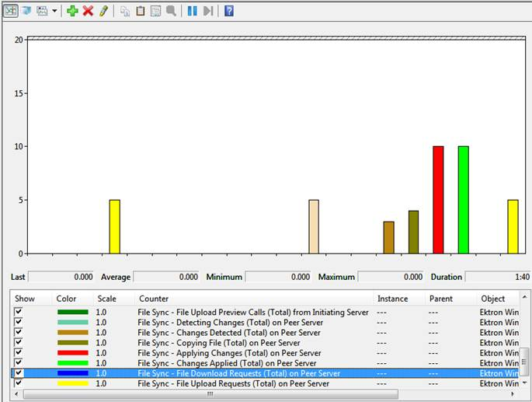Click the green Add counter icon
Screen dimensions: 532x402
coord(72,11)
